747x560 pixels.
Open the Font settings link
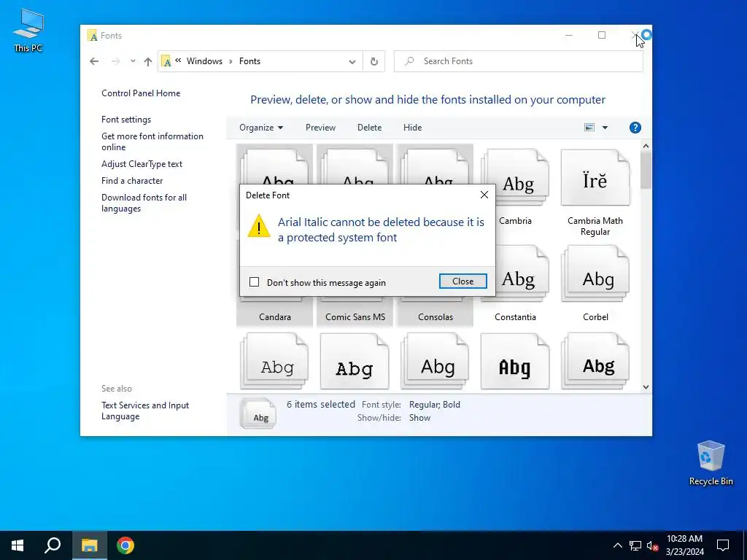coord(126,120)
